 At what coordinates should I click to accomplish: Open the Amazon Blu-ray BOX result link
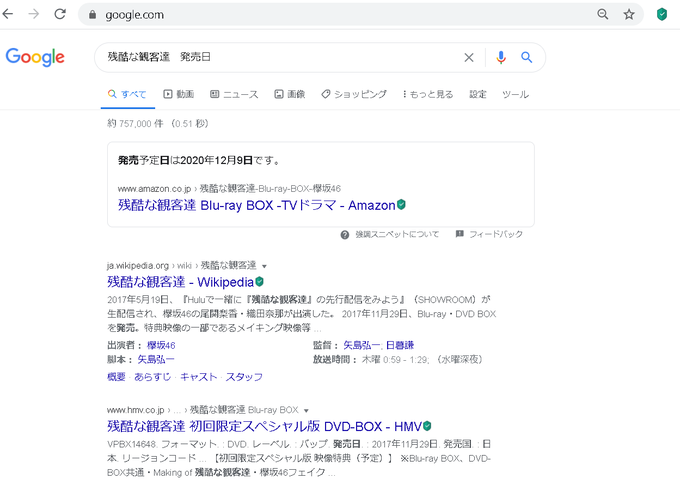tap(257, 205)
